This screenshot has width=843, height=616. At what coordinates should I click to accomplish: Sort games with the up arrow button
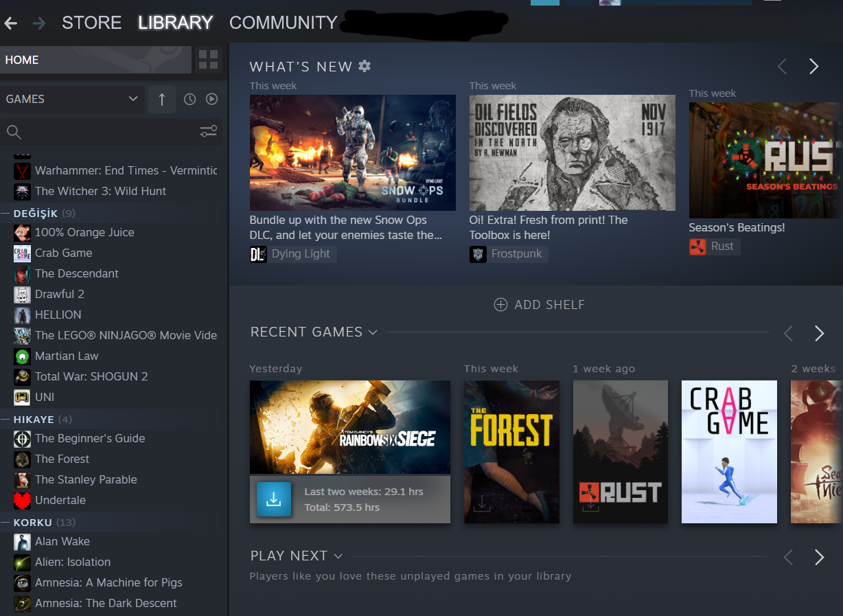click(162, 100)
